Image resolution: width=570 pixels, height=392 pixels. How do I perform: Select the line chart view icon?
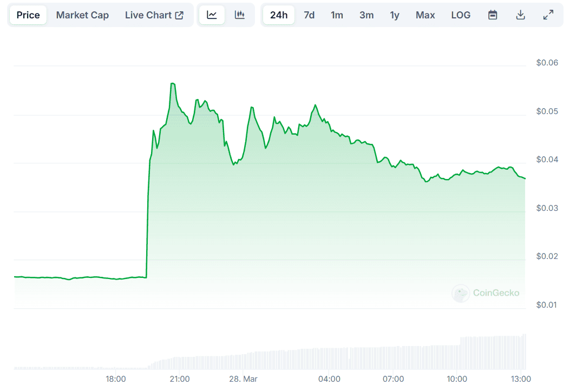point(212,15)
